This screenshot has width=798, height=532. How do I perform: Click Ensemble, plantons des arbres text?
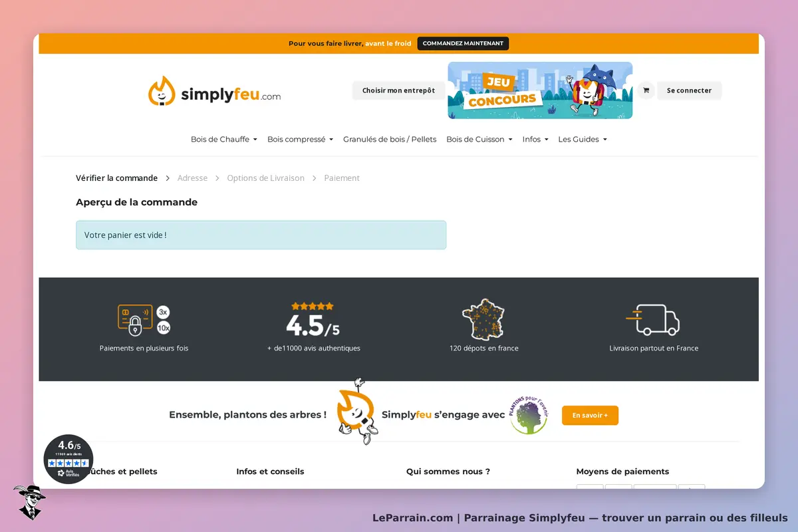point(247,415)
